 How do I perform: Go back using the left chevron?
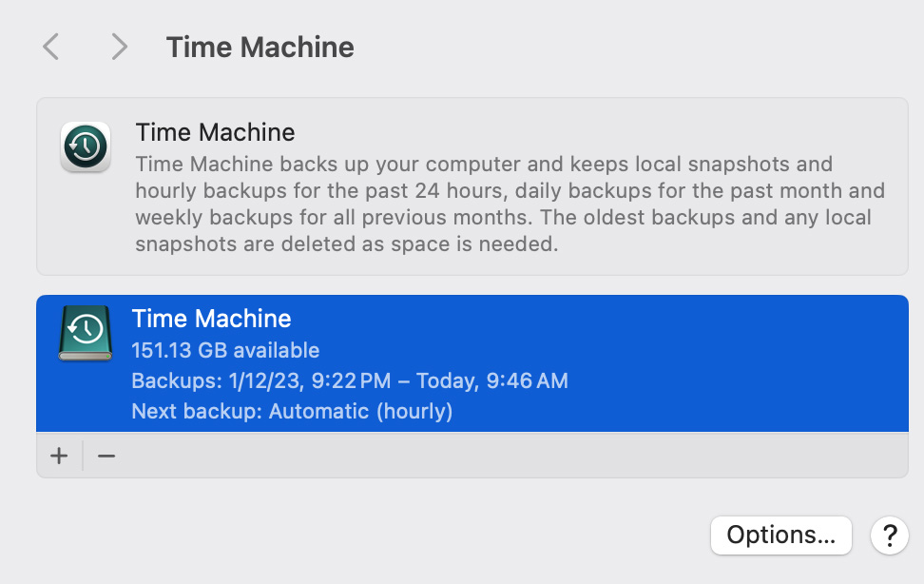pyautogui.click(x=51, y=47)
